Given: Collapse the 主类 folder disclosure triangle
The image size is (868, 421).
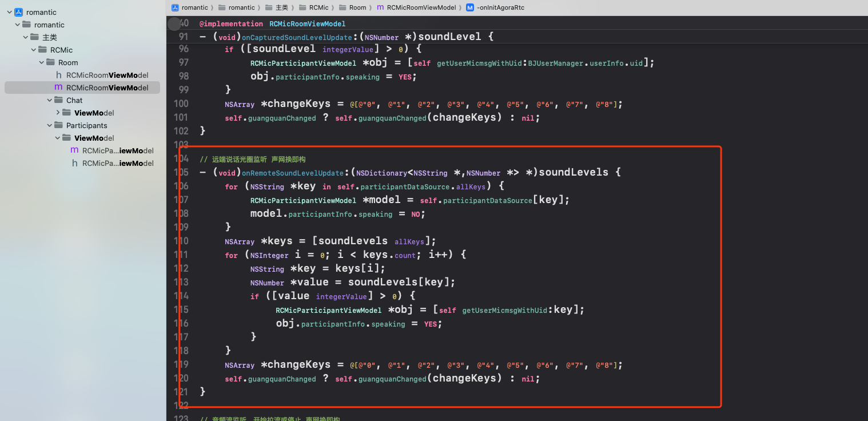Looking at the screenshot, I should (x=26, y=37).
